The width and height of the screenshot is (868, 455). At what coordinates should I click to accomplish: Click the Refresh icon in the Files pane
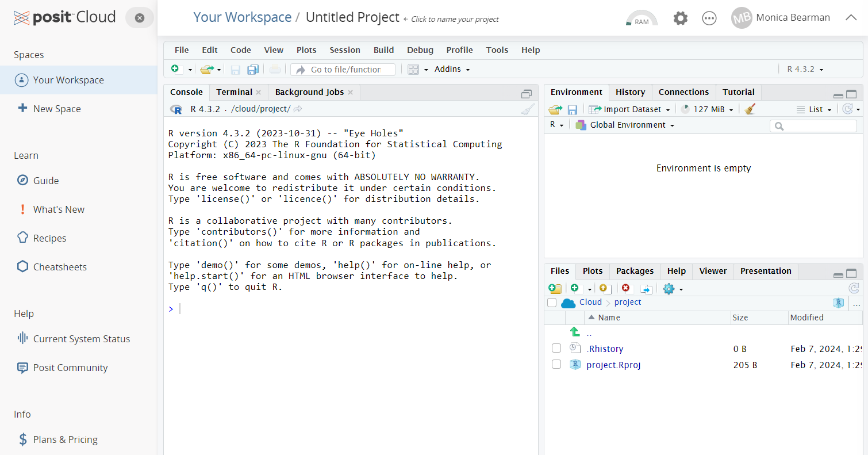[x=855, y=289]
